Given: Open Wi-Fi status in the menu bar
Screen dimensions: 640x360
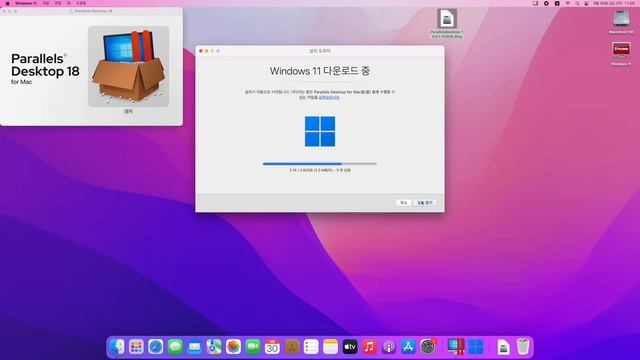Looking at the screenshot, I should point(567,3).
